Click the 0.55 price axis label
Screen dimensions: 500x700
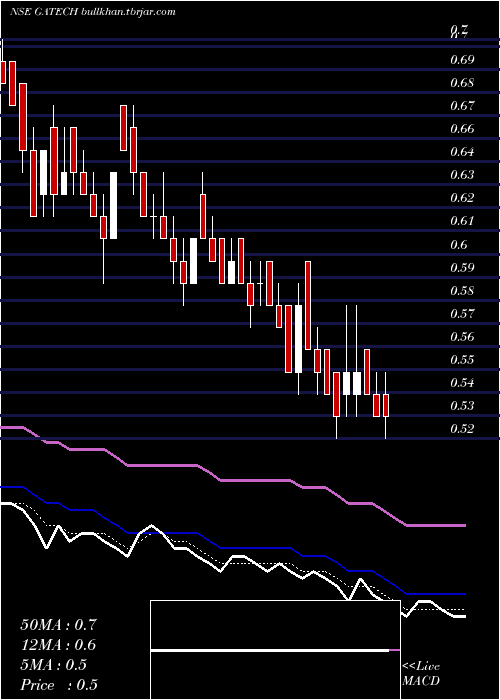462,359
